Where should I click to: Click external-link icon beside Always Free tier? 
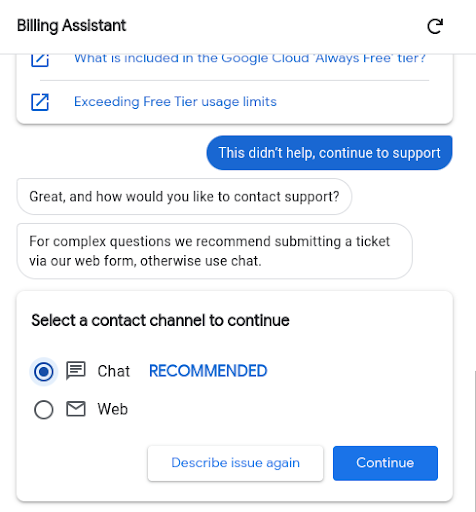coord(40,60)
